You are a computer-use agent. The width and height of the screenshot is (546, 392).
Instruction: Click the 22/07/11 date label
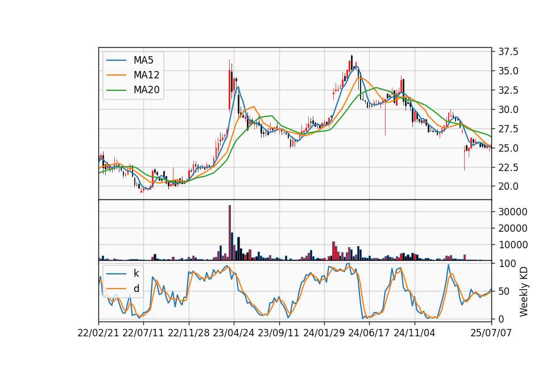pyautogui.click(x=143, y=333)
